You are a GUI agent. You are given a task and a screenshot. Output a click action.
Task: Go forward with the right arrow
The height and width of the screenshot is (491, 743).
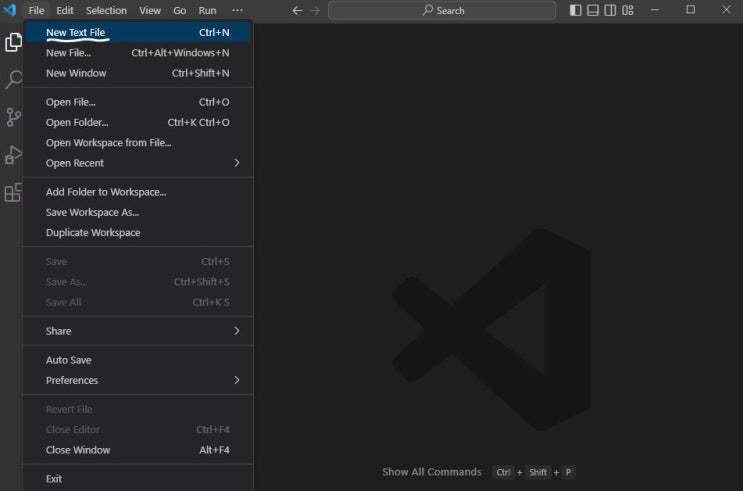[x=315, y=10]
